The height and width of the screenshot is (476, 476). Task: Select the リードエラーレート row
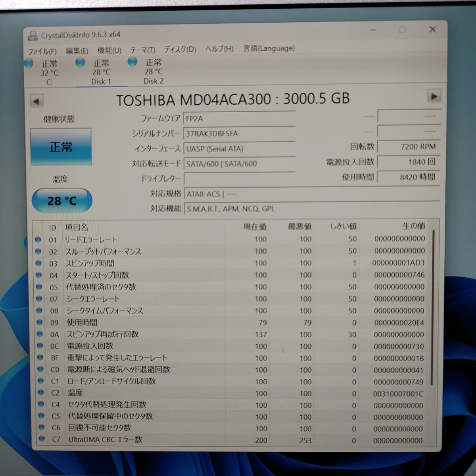(x=232, y=239)
